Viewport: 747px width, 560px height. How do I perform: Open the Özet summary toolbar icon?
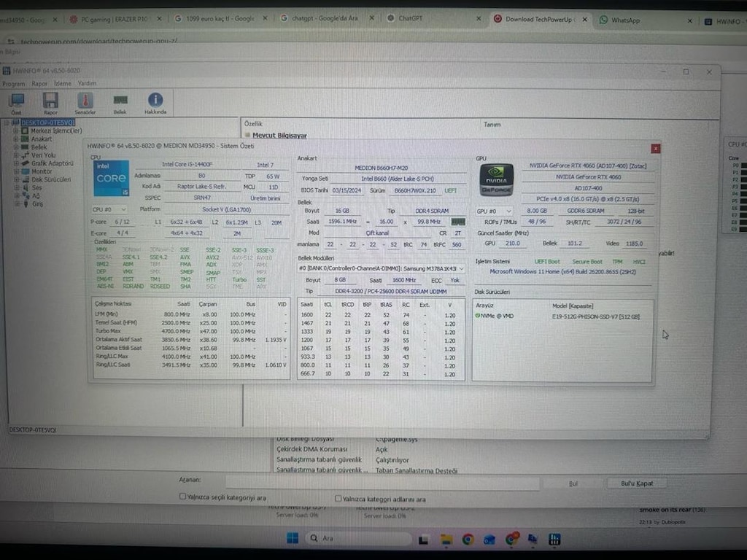tap(18, 102)
